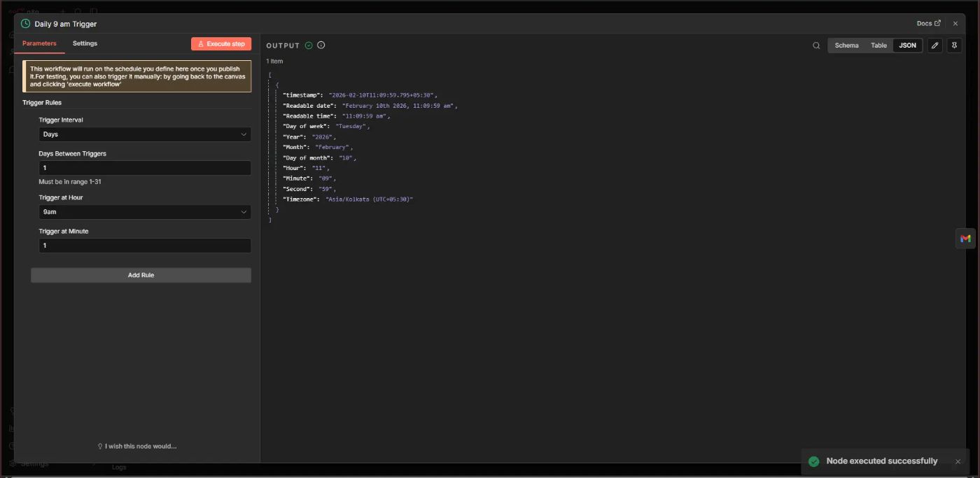Expand the Trigger Interval dropdown
Image resolution: width=980 pixels, height=478 pixels.
tap(145, 134)
